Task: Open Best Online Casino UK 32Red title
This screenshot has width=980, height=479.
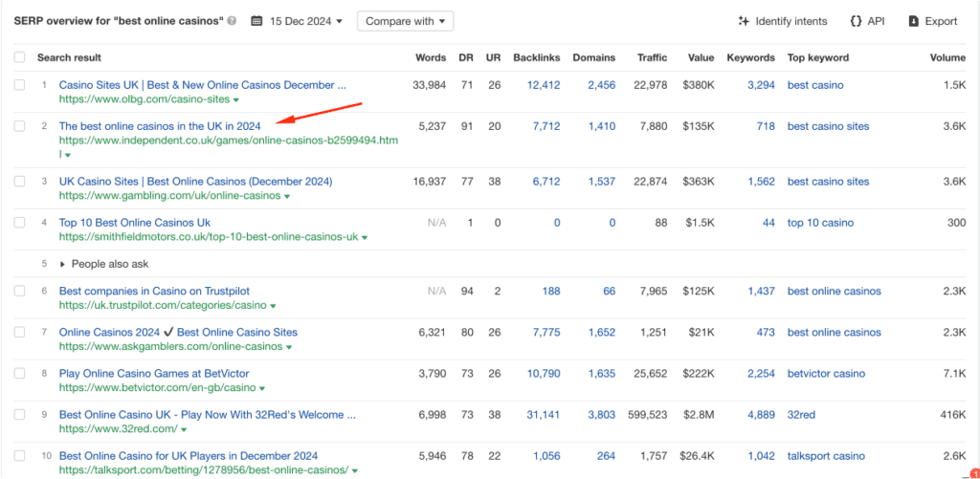Action: (x=208, y=415)
